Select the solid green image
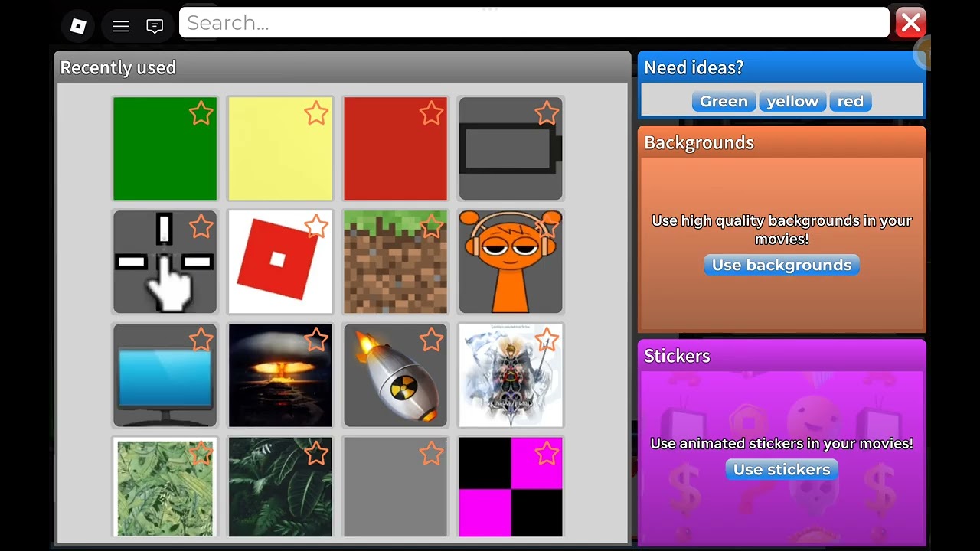The height and width of the screenshot is (551, 980). click(x=165, y=148)
